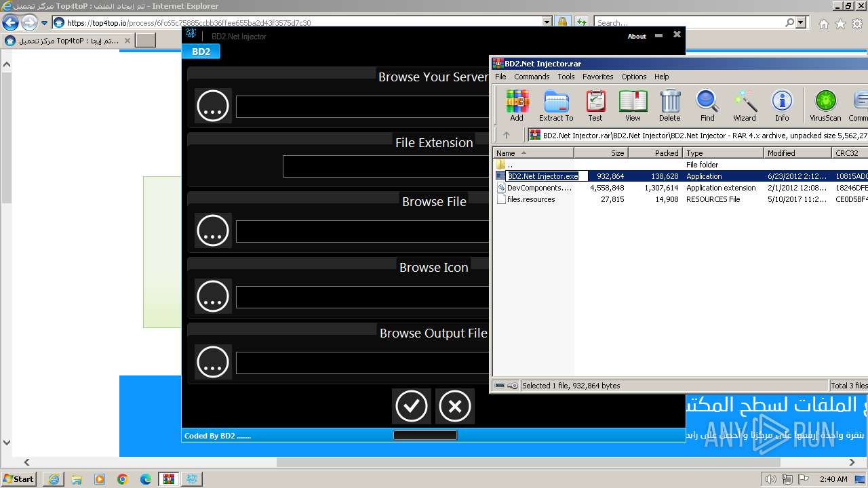Screen dimensions: 868x488
Task: Open WinRAR Options menu
Action: (633, 77)
